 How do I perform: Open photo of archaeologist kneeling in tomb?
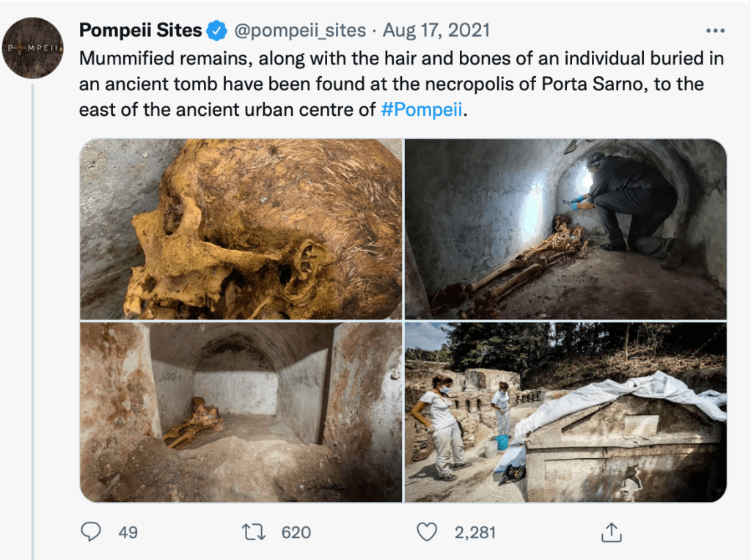565,229
